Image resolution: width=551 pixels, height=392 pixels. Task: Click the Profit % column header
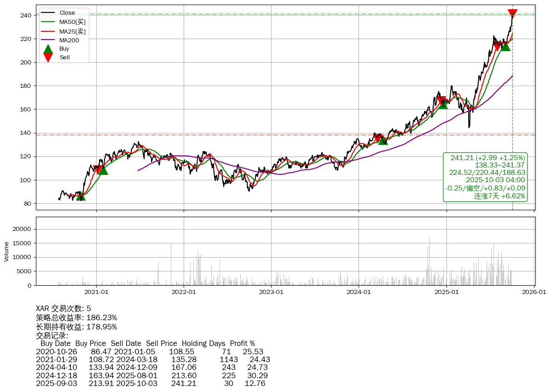[x=243, y=343]
